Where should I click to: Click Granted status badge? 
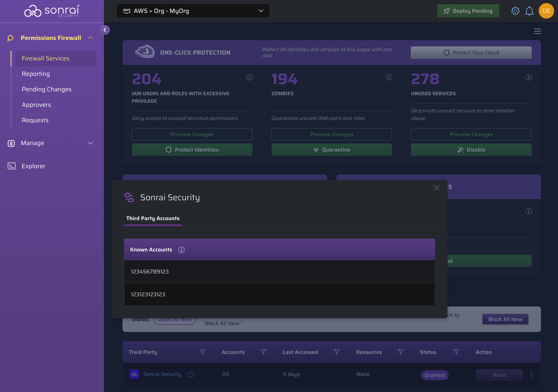(x=435, y=375)
